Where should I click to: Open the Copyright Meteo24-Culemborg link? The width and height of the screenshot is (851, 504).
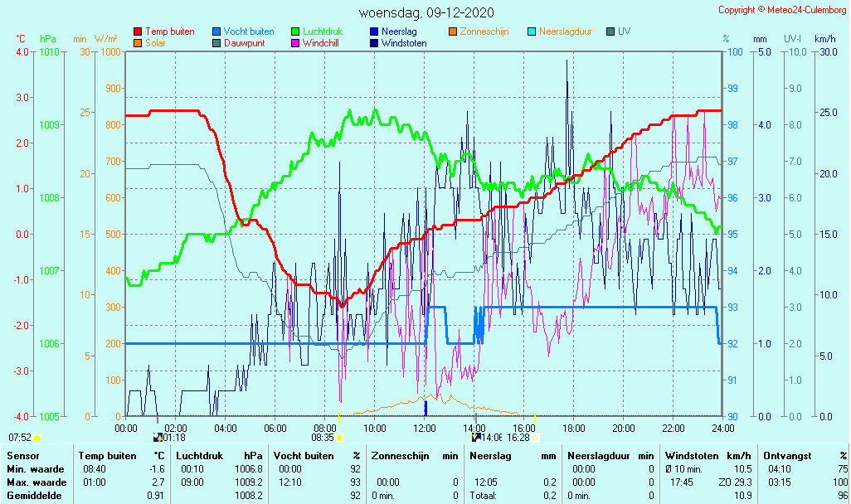pos(781,10)
